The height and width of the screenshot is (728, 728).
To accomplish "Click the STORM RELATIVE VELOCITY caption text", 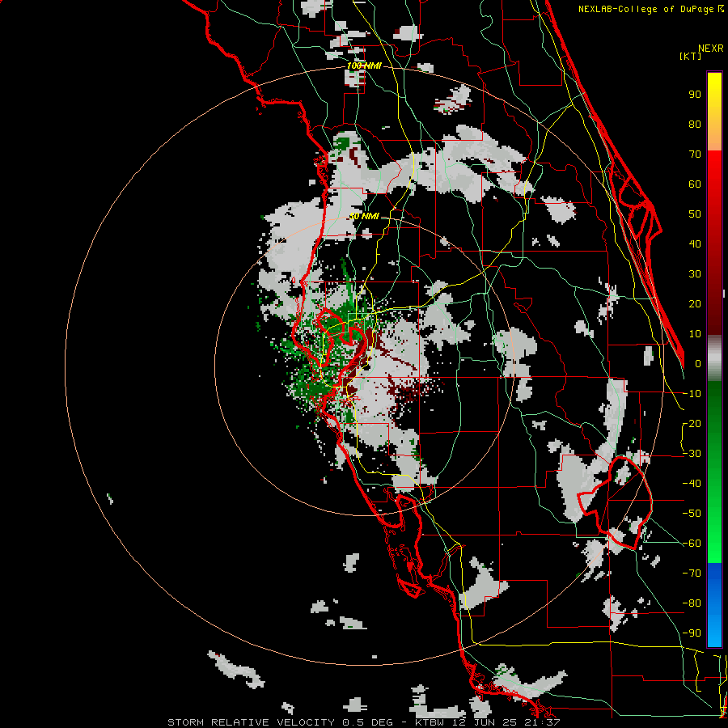I will point(251,722).
